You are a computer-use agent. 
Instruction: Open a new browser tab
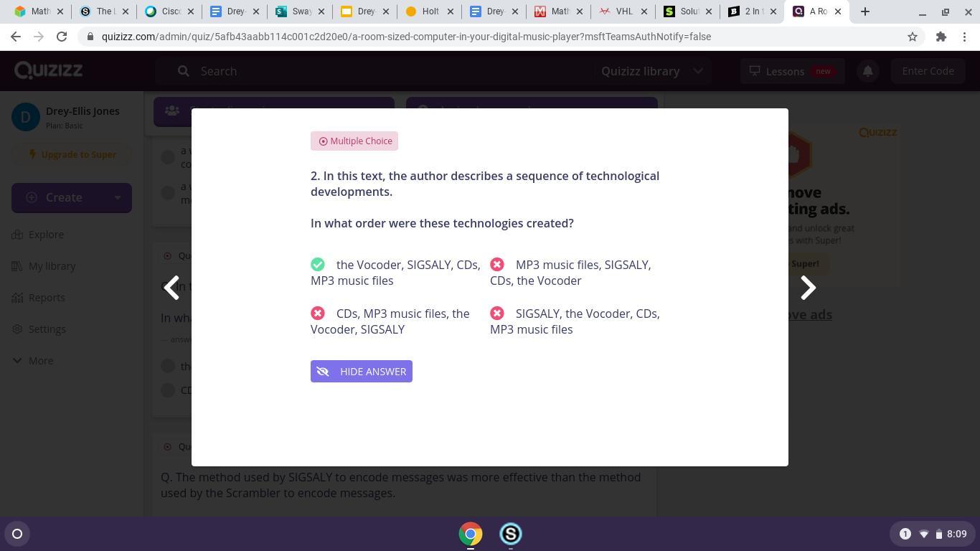tap(865, 11)
